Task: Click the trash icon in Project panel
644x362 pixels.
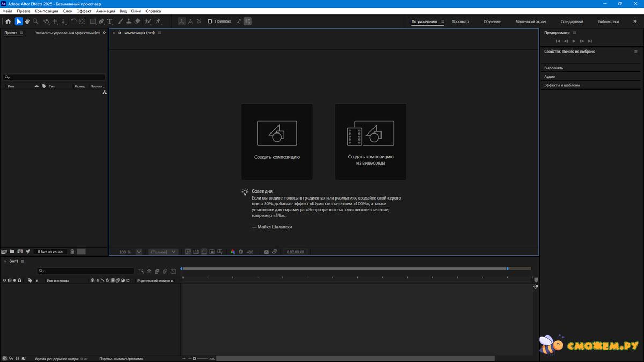Action: (72, 252)
